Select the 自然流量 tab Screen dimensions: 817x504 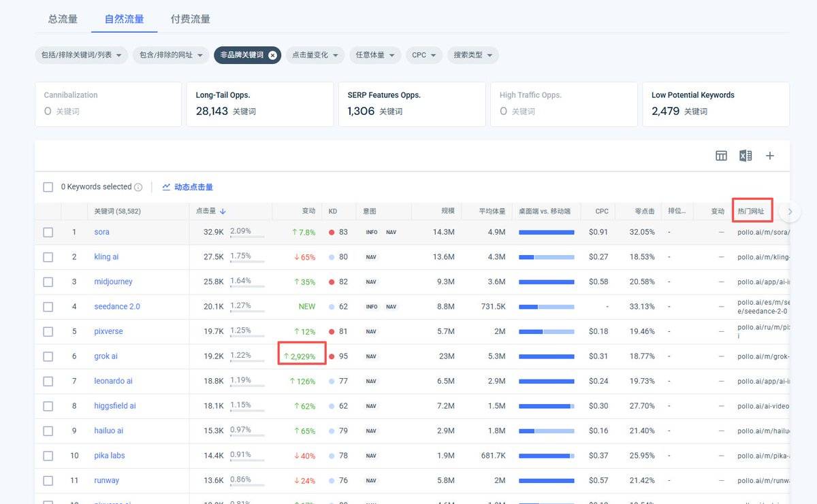tap(124, 19)
